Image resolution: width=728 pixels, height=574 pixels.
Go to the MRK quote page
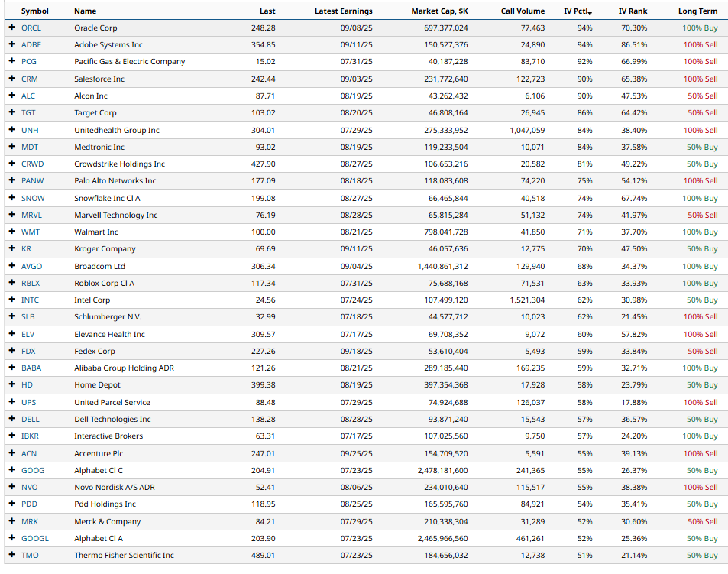click(30, 521)
